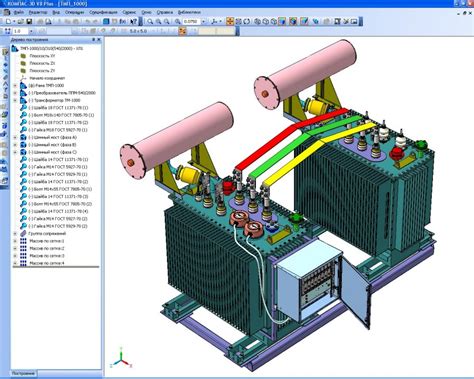
Task: Click the print preview icon
Action: pos(49,22)
